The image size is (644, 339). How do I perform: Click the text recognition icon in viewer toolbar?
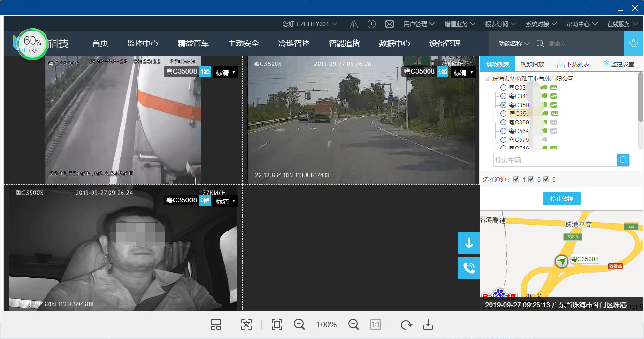(246, 324)
